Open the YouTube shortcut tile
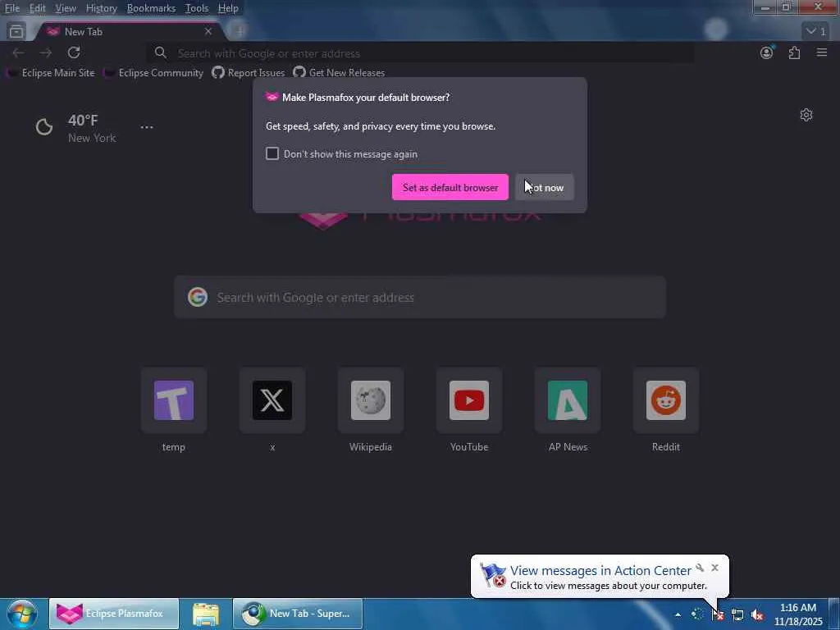Viewport: 840px width, 630px height. pyautogui.click(x=469, y=400)
